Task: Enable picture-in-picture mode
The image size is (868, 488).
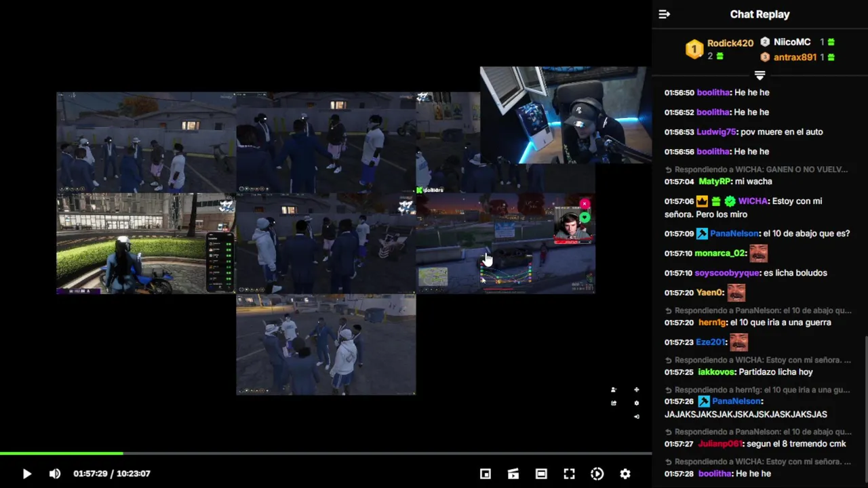Action: (486, 474)
